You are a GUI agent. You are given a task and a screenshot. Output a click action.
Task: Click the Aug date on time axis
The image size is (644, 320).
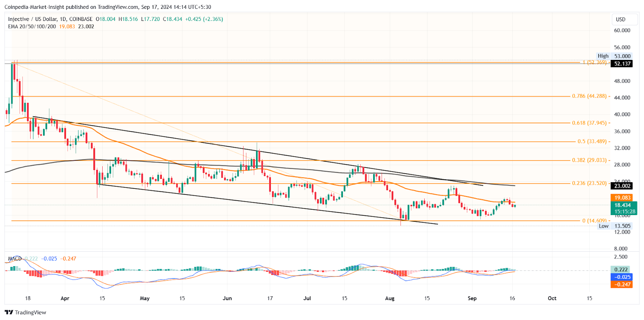click(x=390, y=298)
